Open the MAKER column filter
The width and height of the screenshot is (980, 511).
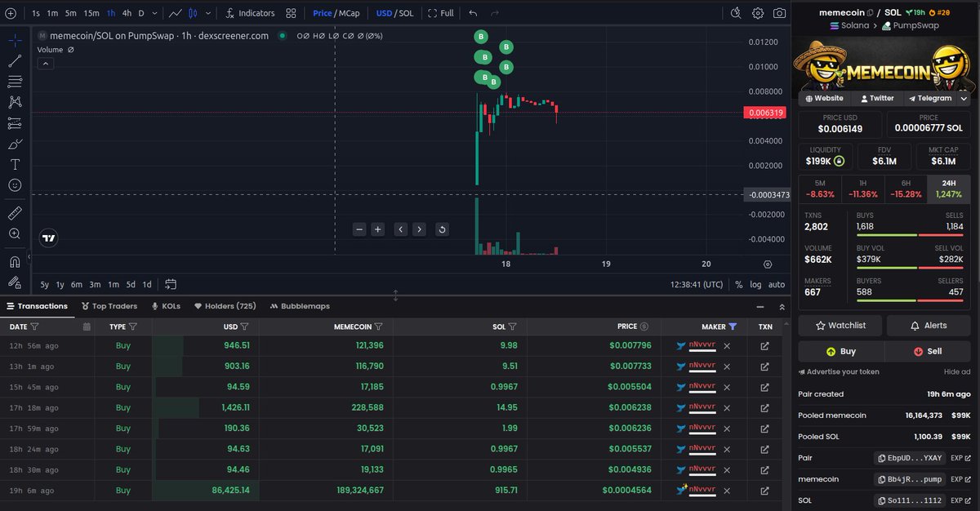click(733, 327)
